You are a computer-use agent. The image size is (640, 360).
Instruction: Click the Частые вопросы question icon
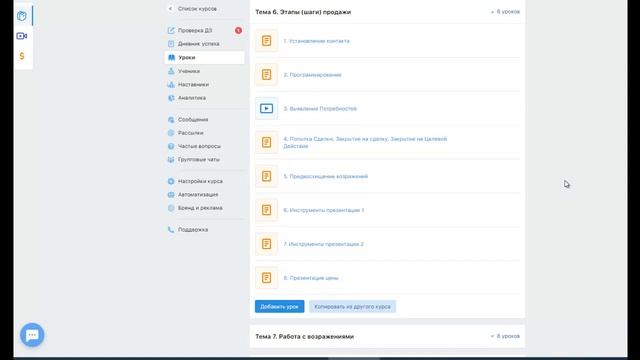[x=171, y=146]
